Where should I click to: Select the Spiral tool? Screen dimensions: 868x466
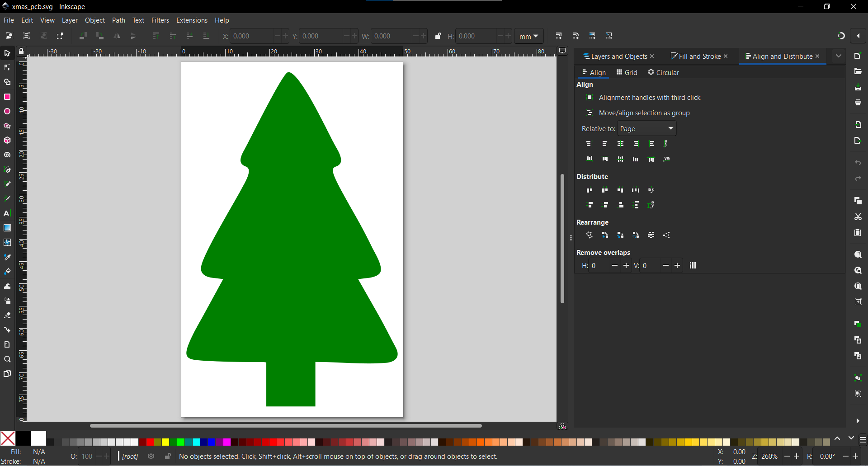(x=7, y=155)
